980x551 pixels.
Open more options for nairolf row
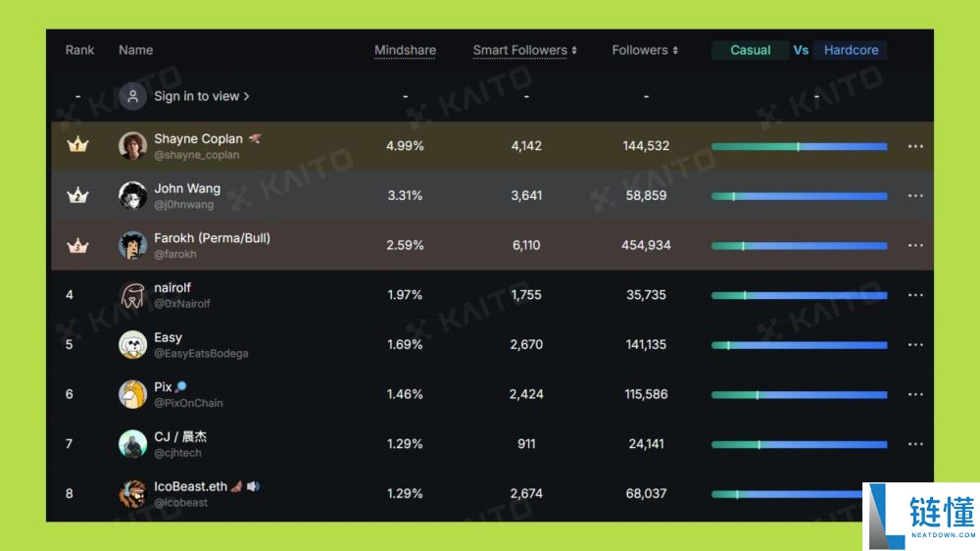915,295
